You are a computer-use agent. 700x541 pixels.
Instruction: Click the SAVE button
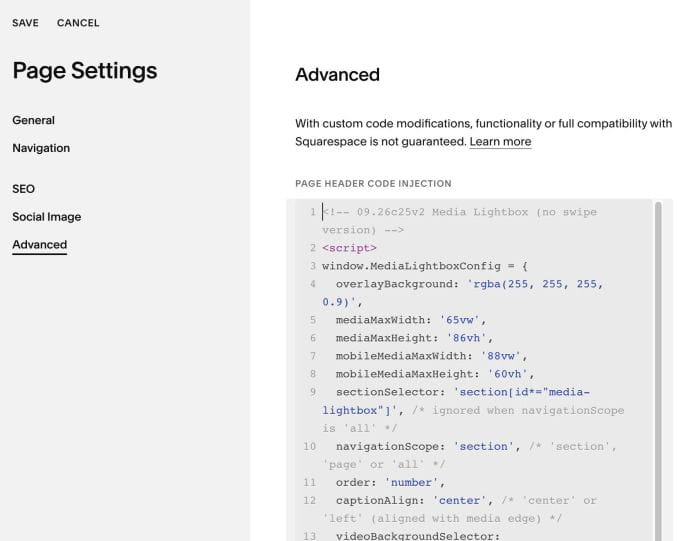pyautogui.click(x=25, y=23)
